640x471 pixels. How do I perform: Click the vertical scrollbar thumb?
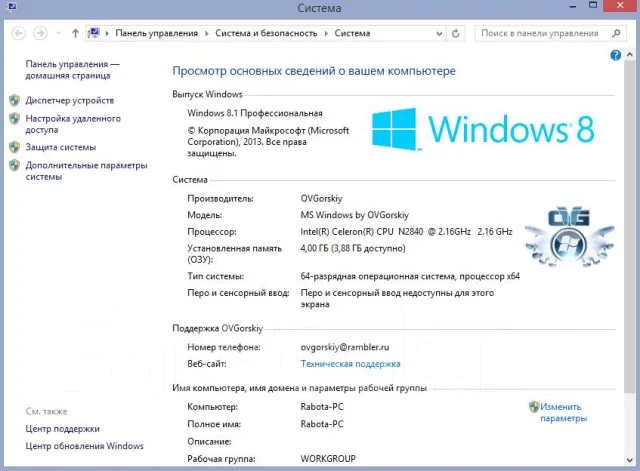click(x=629, y=227)
